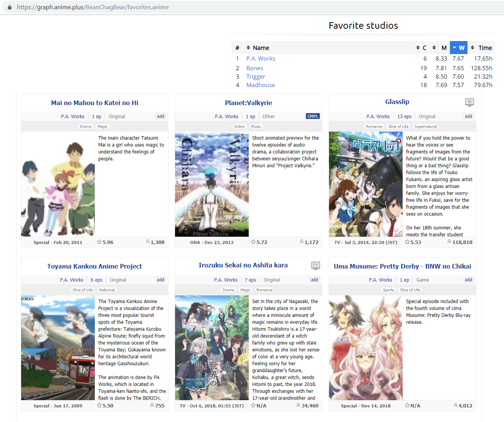Click the star icon next to 5.72 score
Image resolution: width=504 pixels, height=422 pixels.
tap(253, 242)
